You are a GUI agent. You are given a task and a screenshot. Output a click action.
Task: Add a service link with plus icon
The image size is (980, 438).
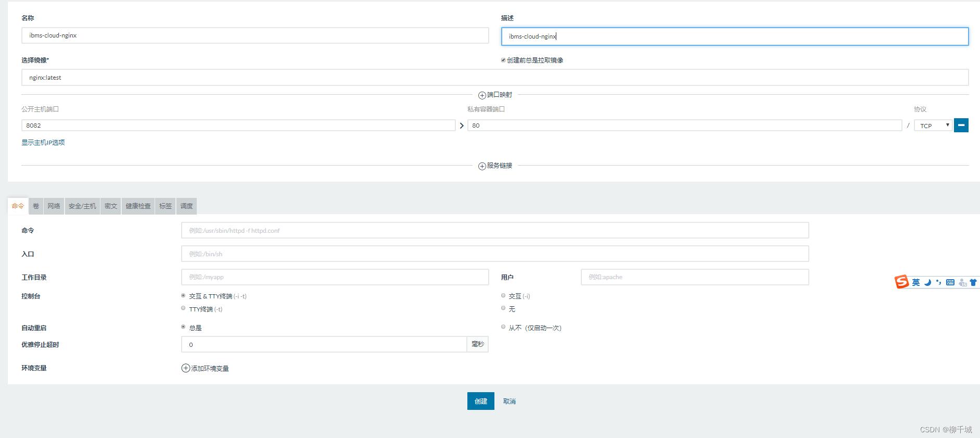click(482, 166)
